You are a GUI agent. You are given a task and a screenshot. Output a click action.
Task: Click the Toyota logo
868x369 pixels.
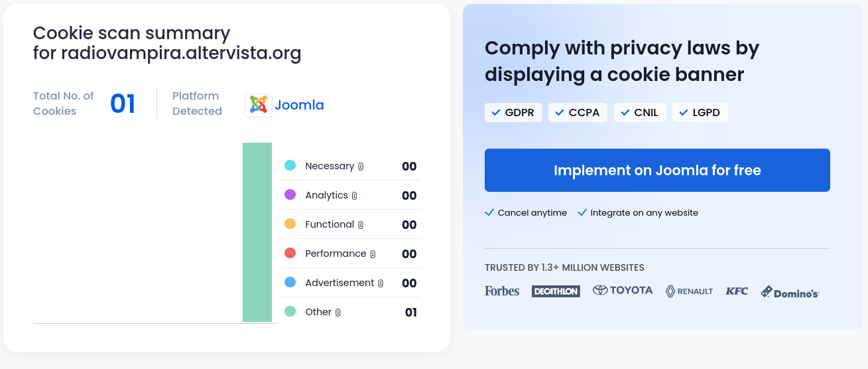tap(623, 291)
